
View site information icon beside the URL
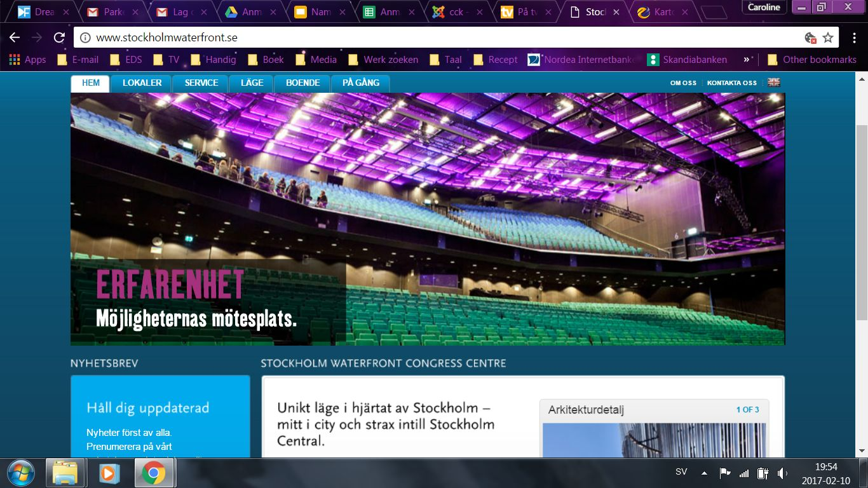tap(86, 37)
